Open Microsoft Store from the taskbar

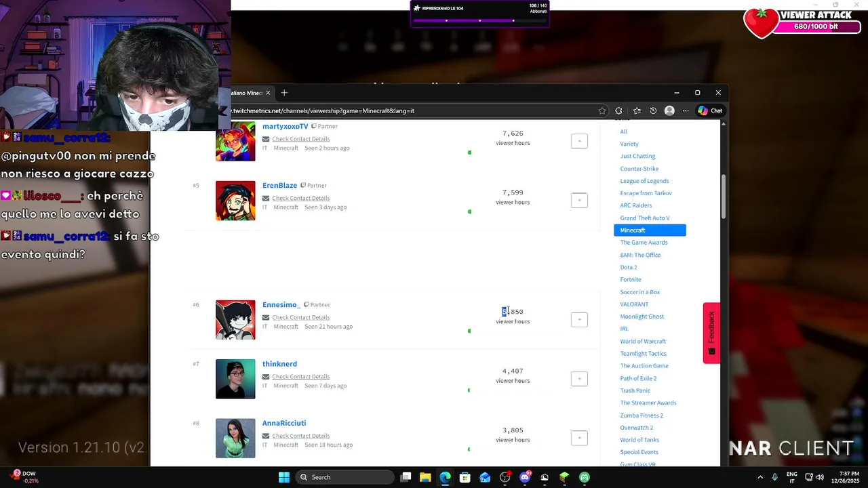(465, 477)
